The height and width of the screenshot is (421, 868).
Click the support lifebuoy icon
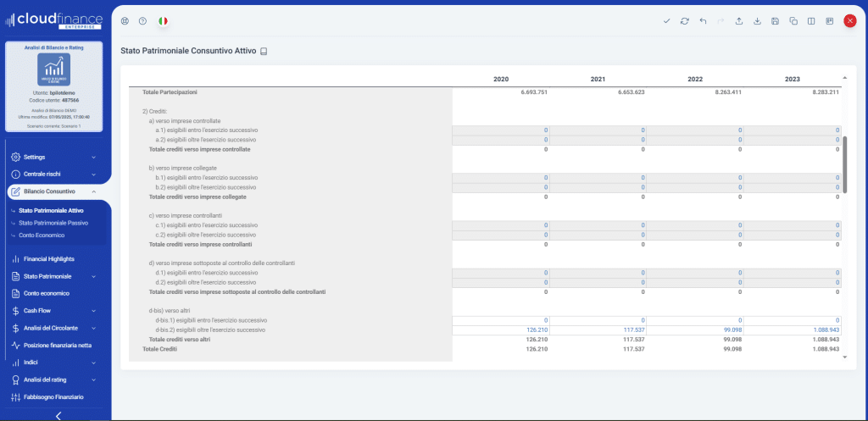(x=125, y=21)
